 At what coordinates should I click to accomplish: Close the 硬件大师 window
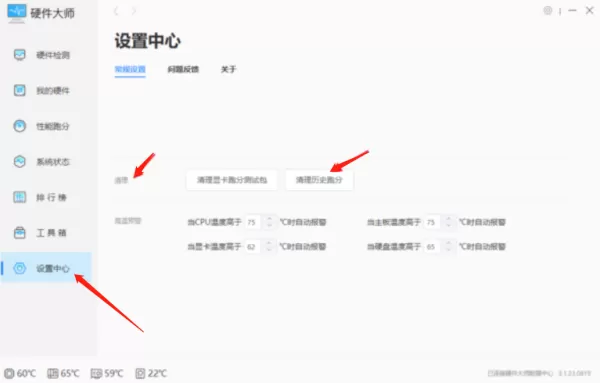tap(590, 11)
